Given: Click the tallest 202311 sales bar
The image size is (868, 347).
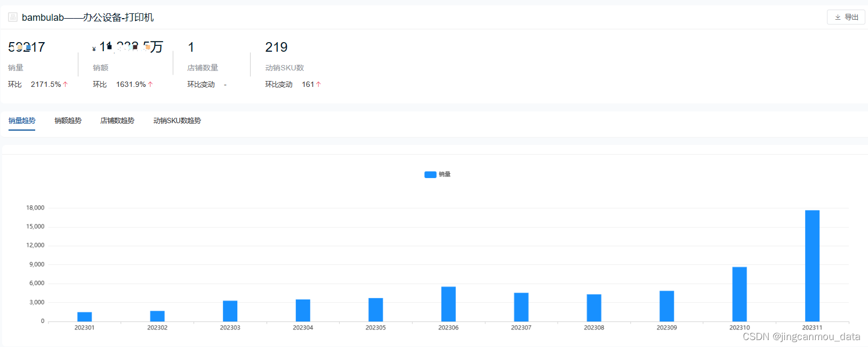Looking at the screenshot, I should (812, 265).
